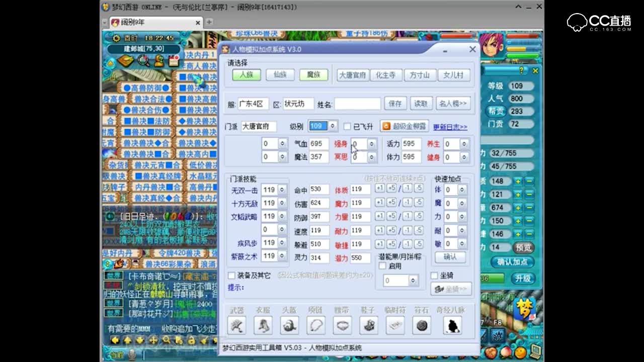Click the 超级金柳露 orange icon button
Screen dimensions: 644x362
[403, 126]
